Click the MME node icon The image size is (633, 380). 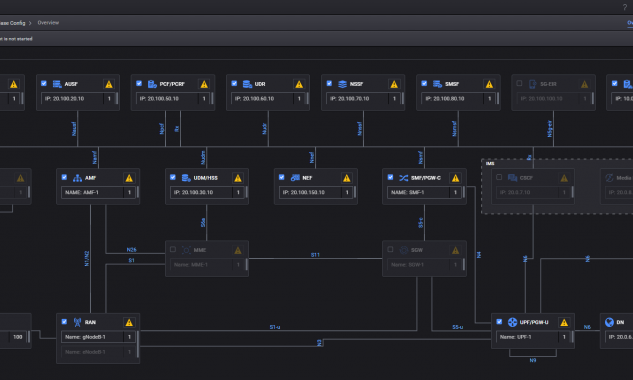[186, 250]
